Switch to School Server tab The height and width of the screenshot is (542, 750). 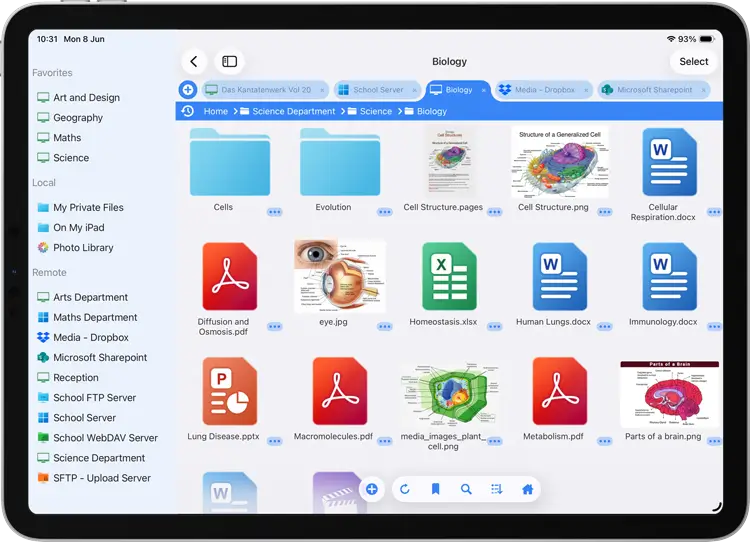pos(378,89)
